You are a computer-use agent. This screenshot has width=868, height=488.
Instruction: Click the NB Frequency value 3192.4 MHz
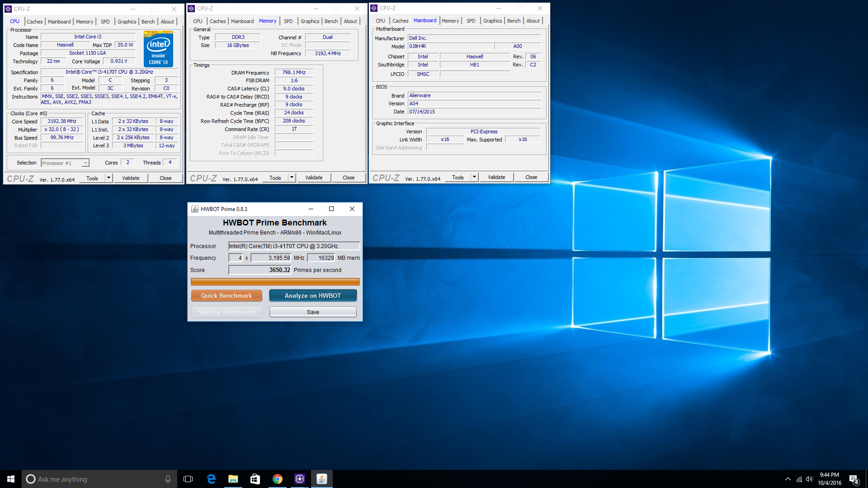click(x=328, y=53)
